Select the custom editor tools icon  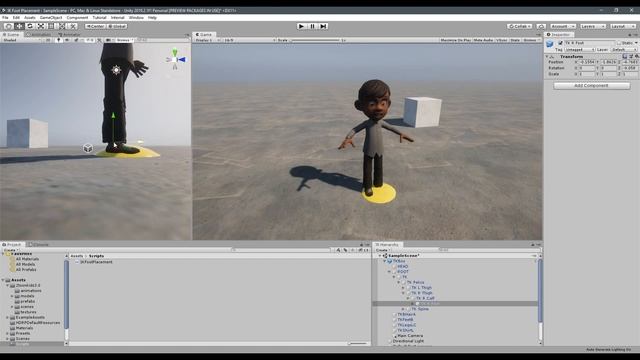click(72, 26)
